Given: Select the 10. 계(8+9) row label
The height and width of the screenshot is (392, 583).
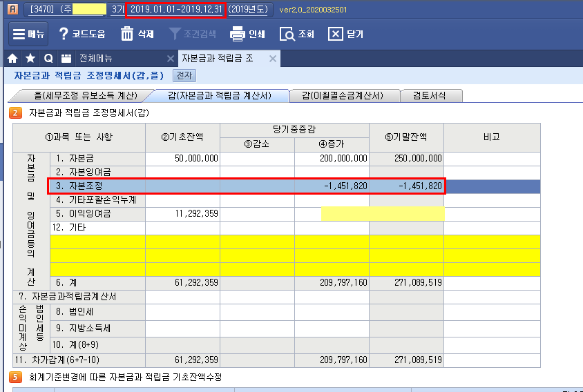Looking at the screenshot, I should (97, 345).
